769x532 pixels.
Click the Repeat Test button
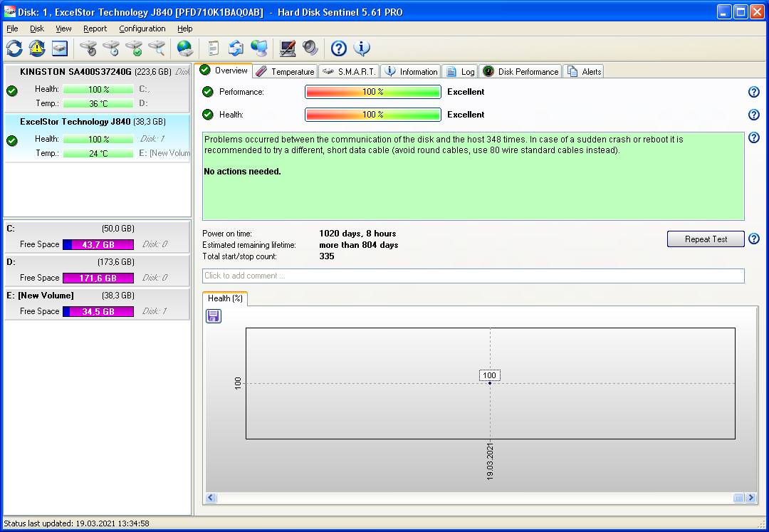pos(706,239)
